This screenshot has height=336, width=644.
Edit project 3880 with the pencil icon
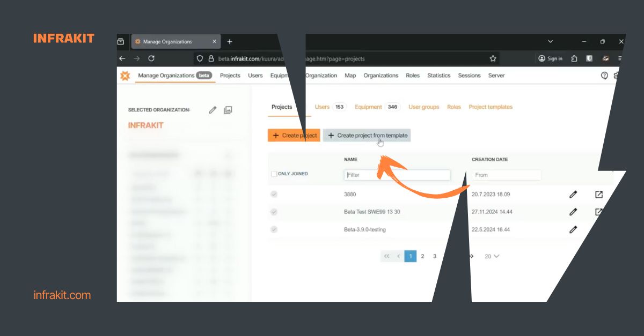coord(573,195)
